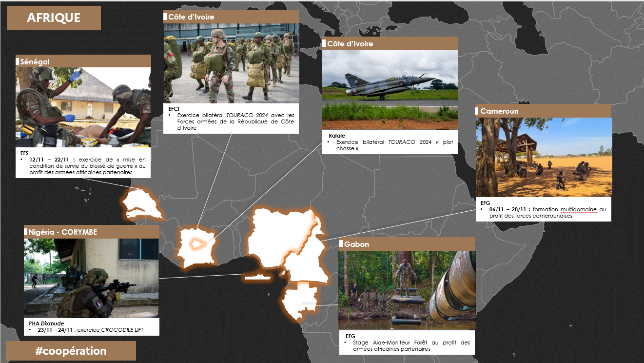Click the Rafale TOURACO 2024 text box
The width and height of the screenshot is (644, 363).
coord(390,142)
